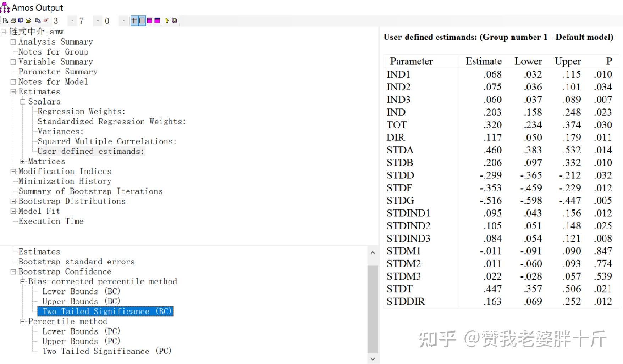
Task: Click the yellow pointing hand toolbar icon
Action: click(167, 21)
